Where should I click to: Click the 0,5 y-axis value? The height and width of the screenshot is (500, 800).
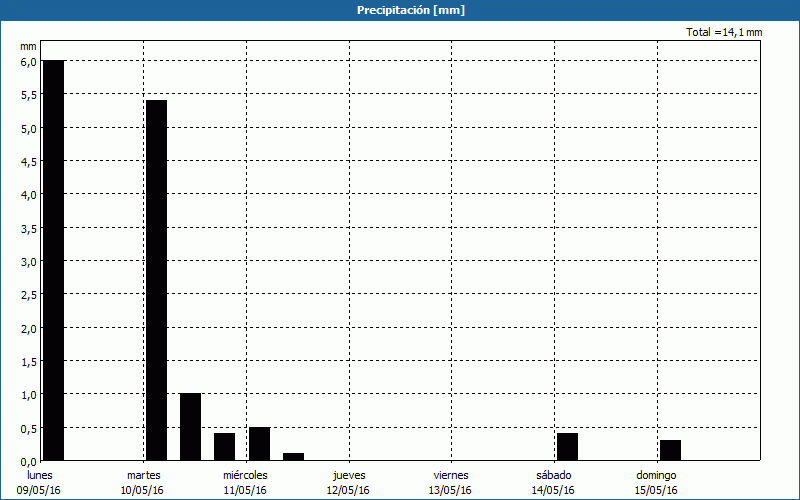(29, 429)
